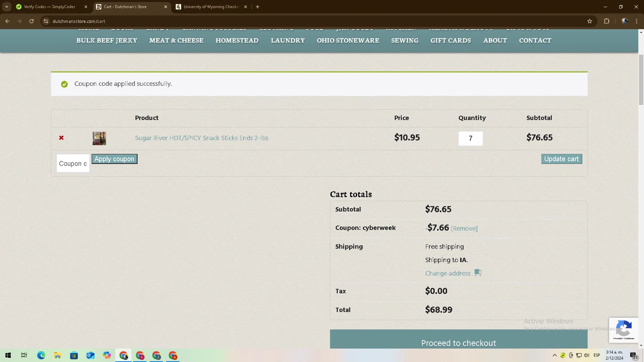
Task: Apply the coupon code
Action: [x=114, y=159]
